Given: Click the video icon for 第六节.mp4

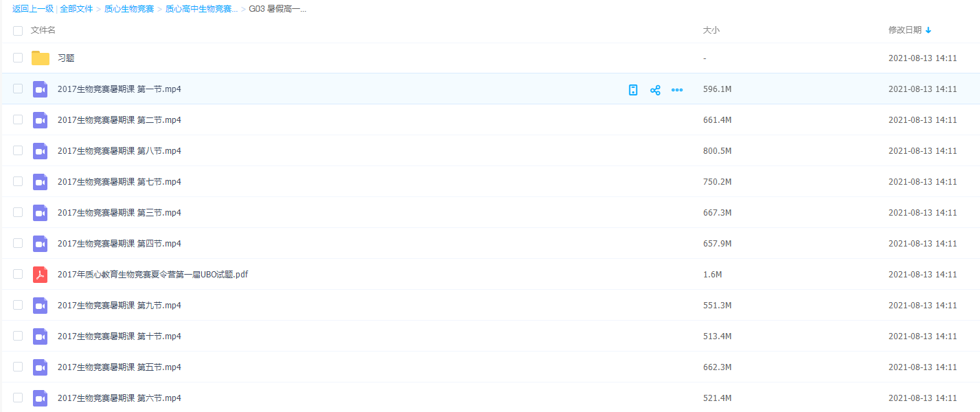Looking at the screenshot, I should 41,398.
